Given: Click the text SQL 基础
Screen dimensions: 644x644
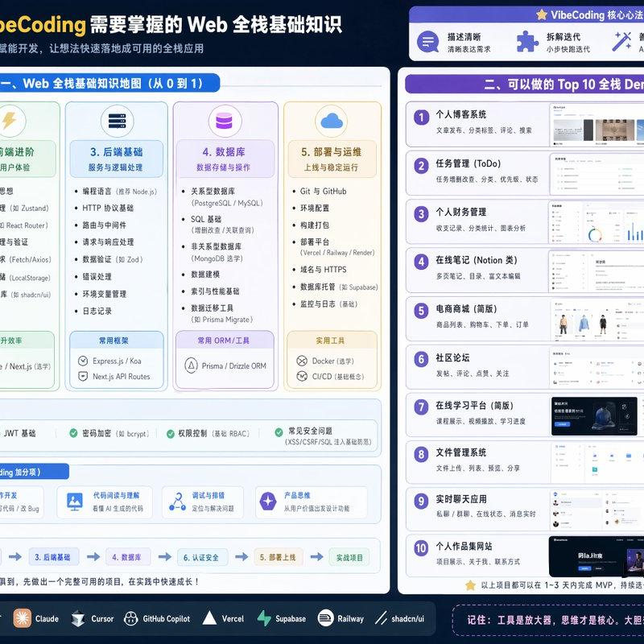Looking at the screenshot, I should [206, 219].
